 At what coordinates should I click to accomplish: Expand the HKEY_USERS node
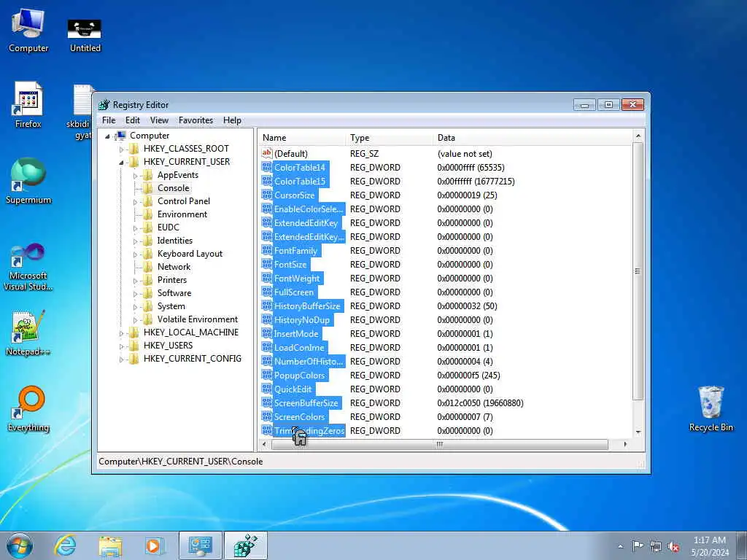click(122, 346)
